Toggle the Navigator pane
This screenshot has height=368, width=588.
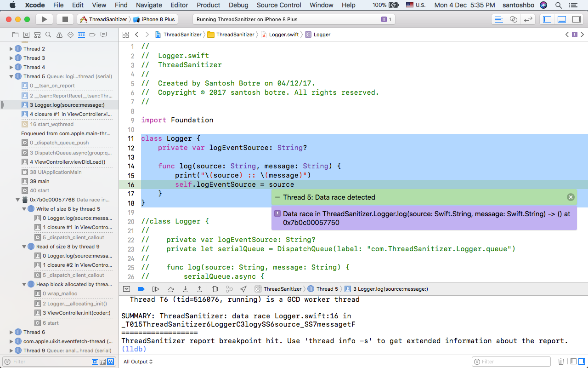[547, 19]
